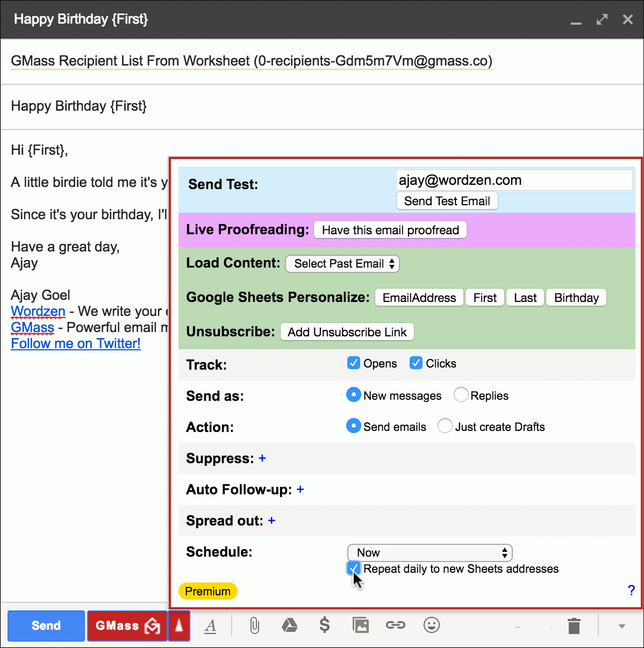Send money via the dollar sign icon

(x=325, y=625)
